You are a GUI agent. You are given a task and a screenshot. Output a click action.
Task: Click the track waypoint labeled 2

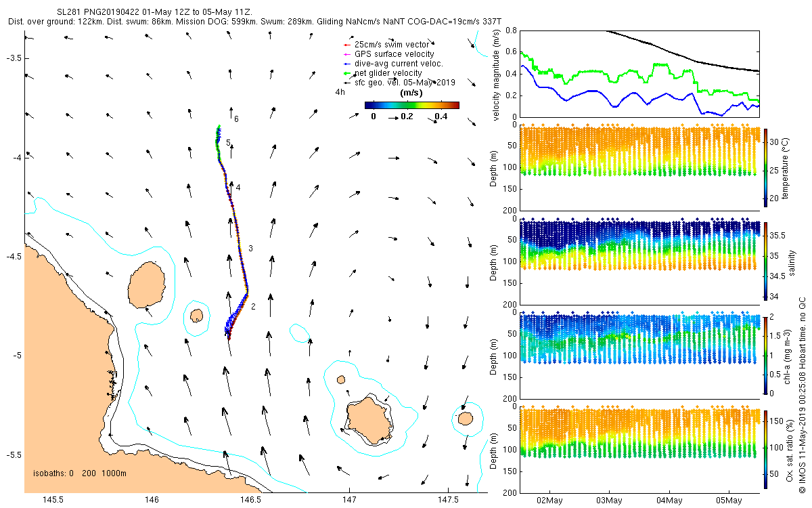click(253, 307)
